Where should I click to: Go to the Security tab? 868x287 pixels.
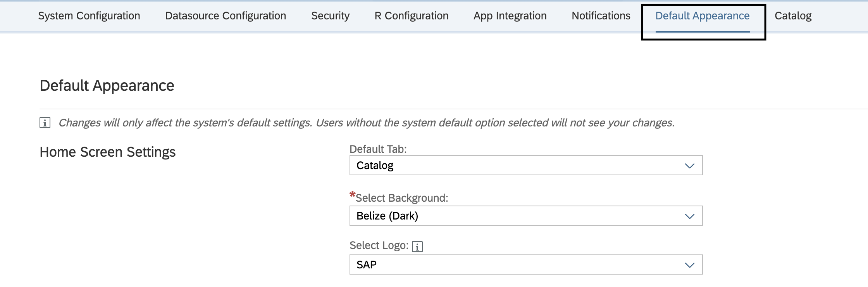point(330,16)
